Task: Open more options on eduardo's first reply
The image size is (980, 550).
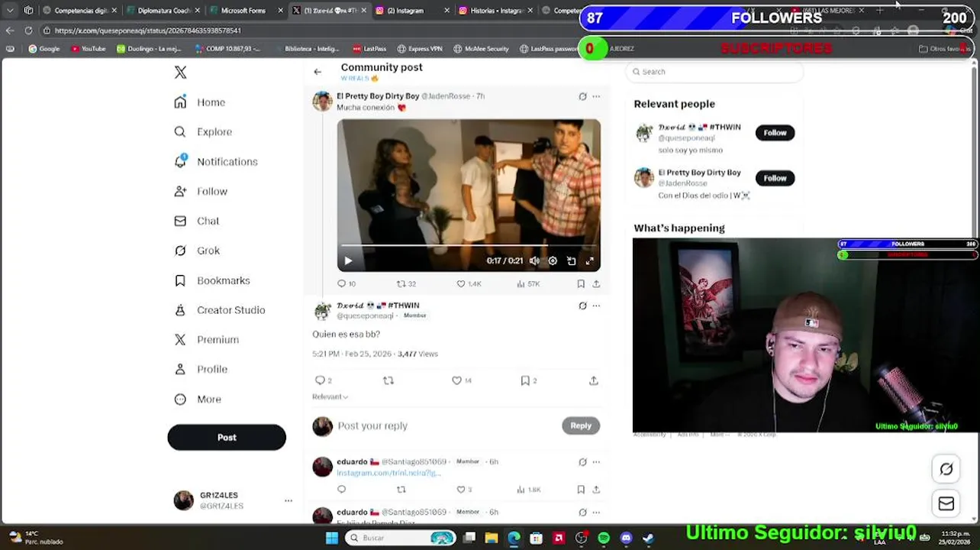Action: pos(596,462)
